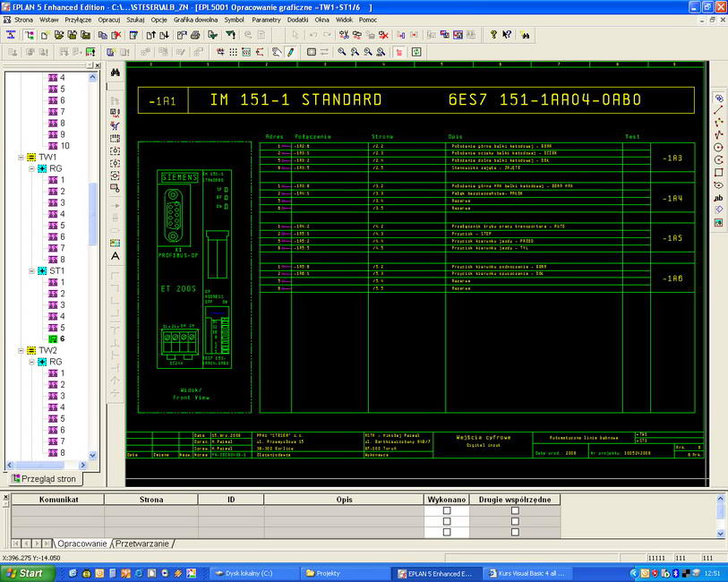Collapse the TW2 tree node

point(21,350)
